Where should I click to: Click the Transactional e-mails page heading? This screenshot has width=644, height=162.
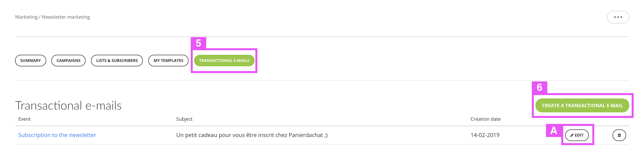[68, 105]
